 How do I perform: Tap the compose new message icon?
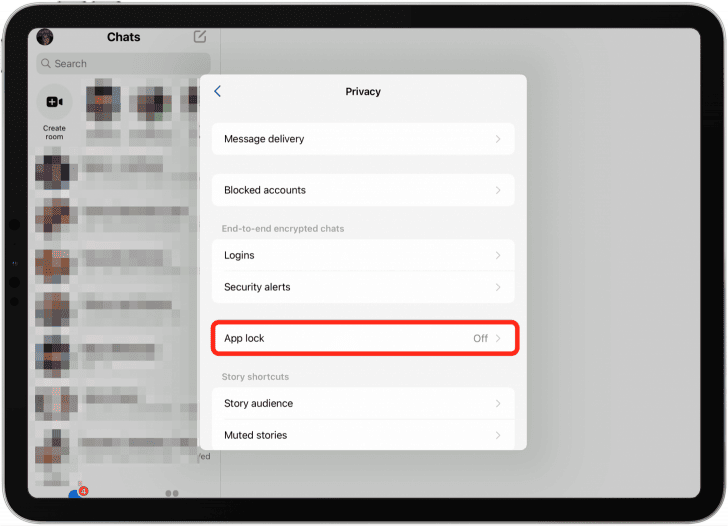coord(200,37)
